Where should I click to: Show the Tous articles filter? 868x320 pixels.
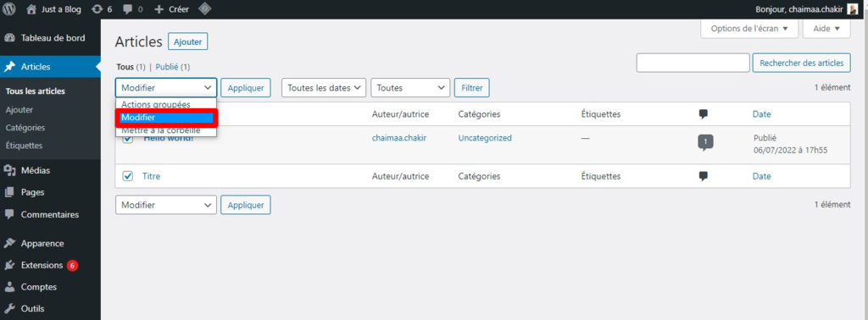pyautogui.click(x=125, y=67)
